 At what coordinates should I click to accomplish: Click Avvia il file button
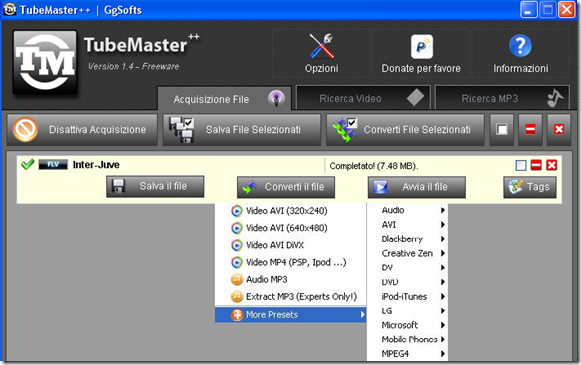416,187
